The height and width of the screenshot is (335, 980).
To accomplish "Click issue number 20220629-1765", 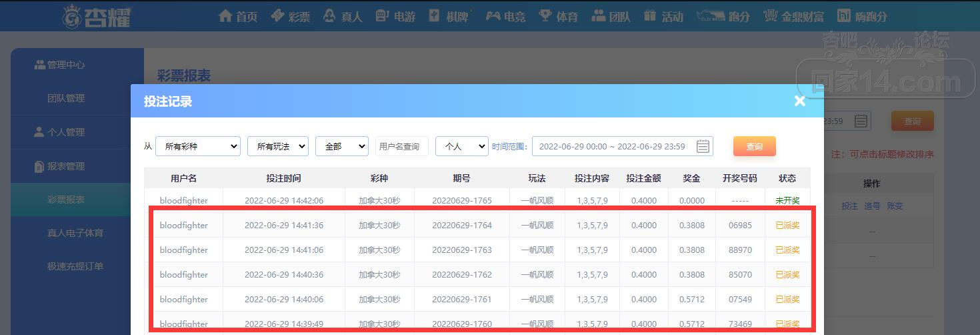I will 462,200.
